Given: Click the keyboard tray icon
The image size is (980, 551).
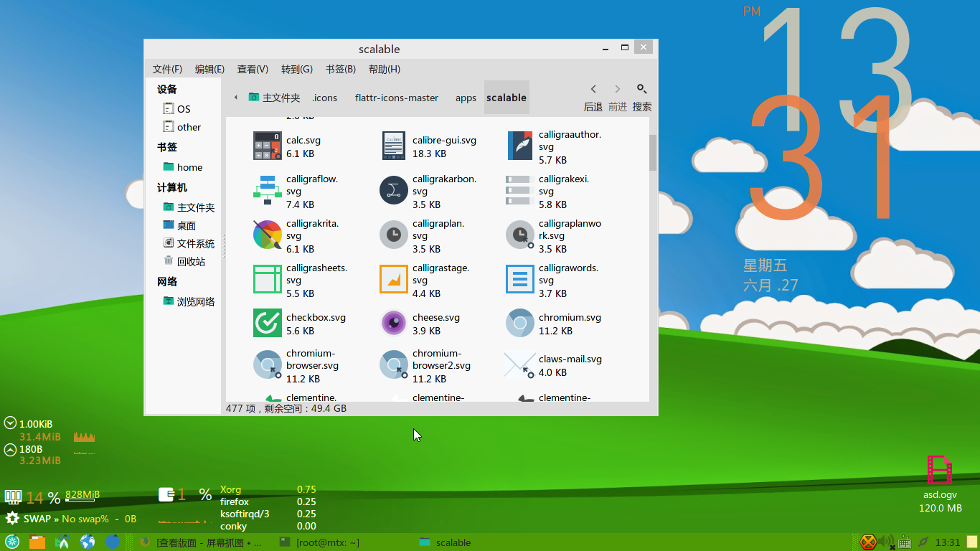Looking at the screenshot, I should tap(905, 542).
